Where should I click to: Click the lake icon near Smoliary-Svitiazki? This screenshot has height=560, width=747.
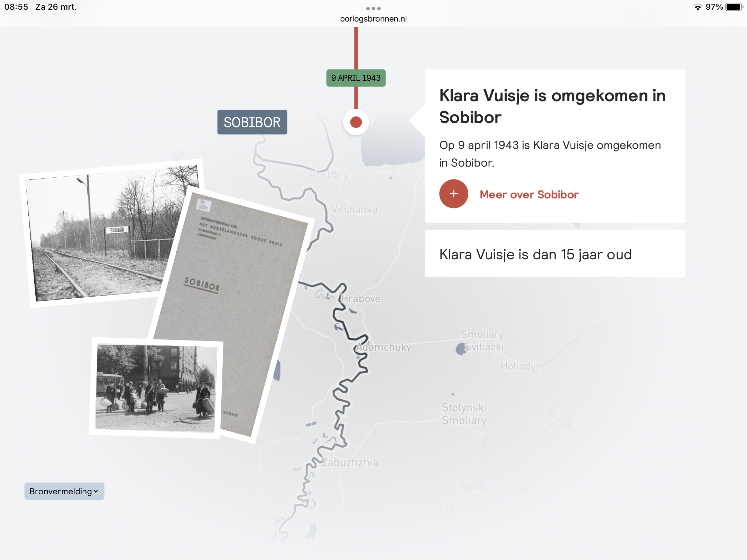coord(461,349)
